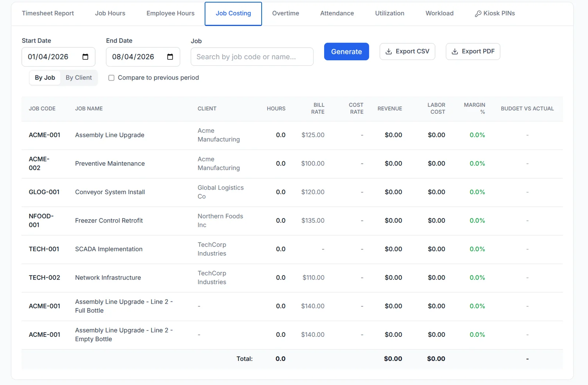
Task: Click the Generate button
Action: point(347,51)
